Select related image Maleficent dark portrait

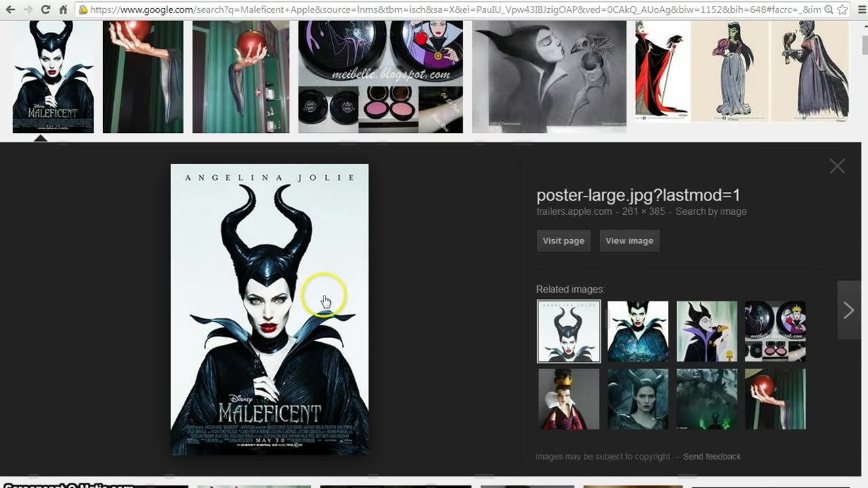(637, 399)
